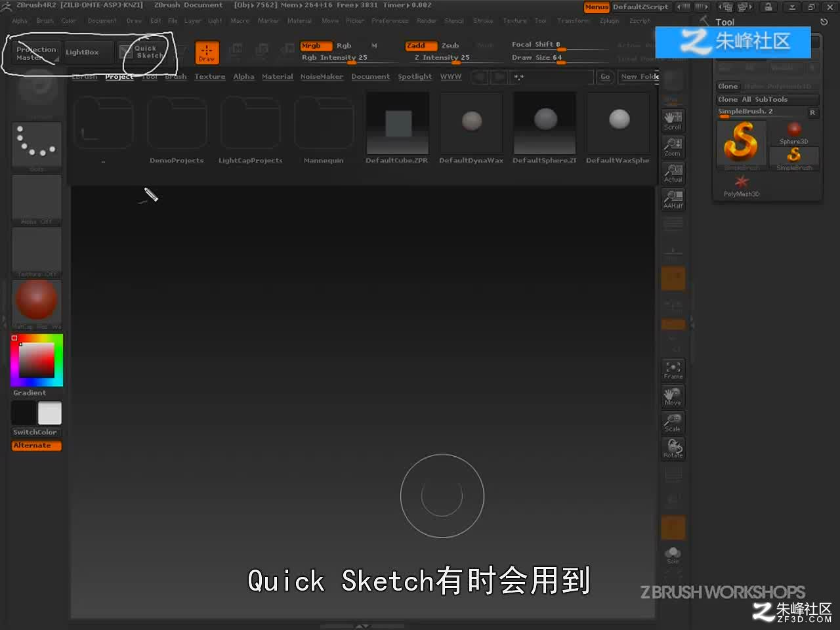Switch to LightBox NoiseMaker tab

[x=322, y=77]
